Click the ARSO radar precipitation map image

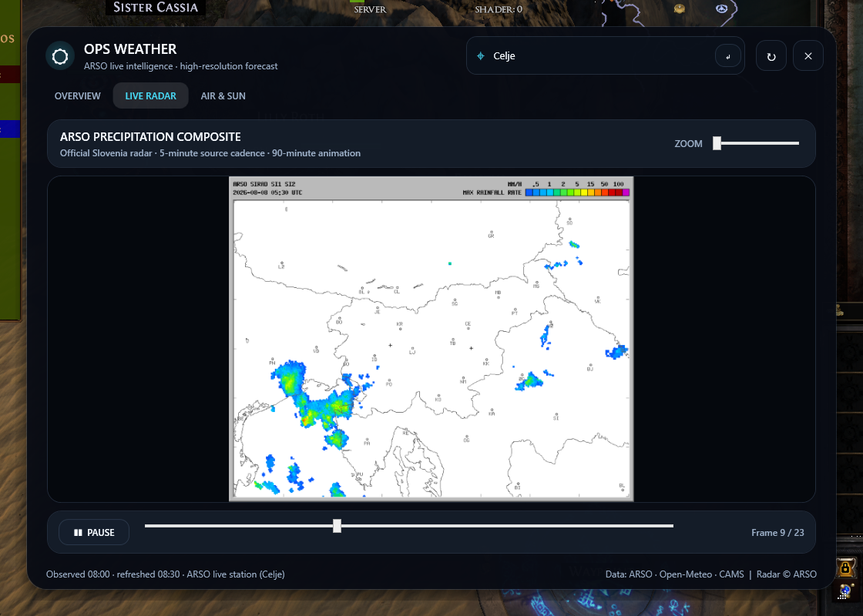[431, 339]
